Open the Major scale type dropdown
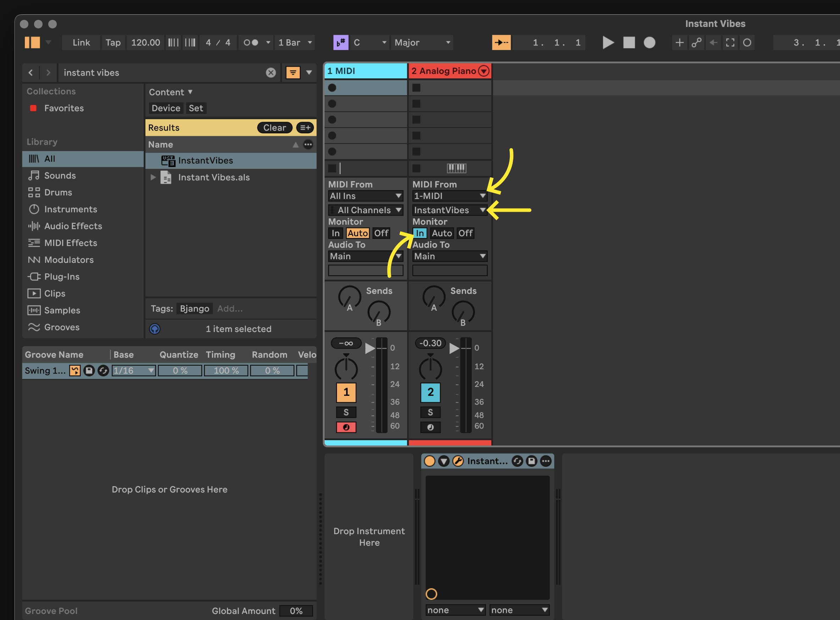The height and width of the screenshot is (620, 840). tap(422, 43)
